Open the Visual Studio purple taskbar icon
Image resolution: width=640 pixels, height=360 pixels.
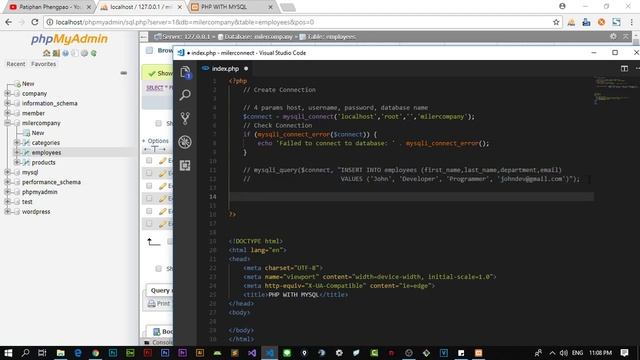click(252, 353)
